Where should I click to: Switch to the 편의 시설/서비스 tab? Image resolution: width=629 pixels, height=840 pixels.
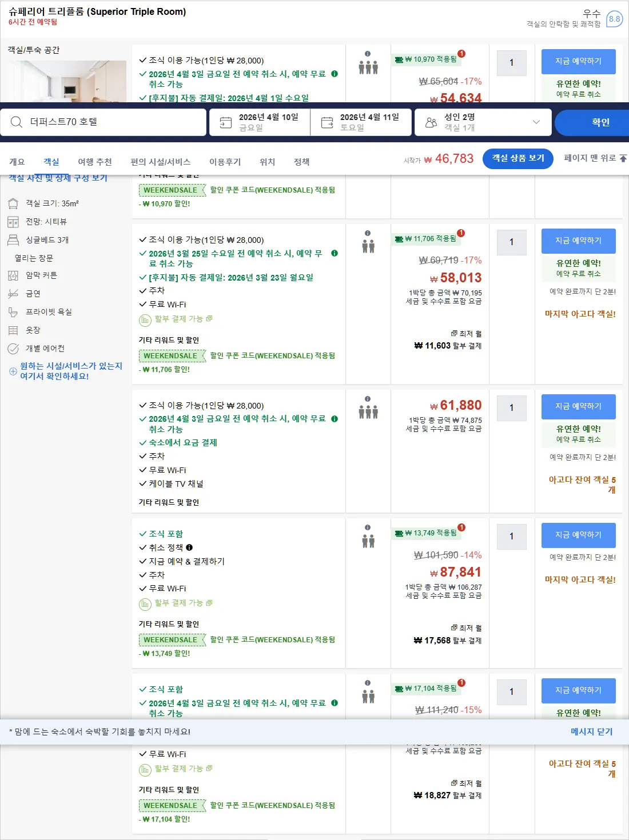click(x=161, y=162)
